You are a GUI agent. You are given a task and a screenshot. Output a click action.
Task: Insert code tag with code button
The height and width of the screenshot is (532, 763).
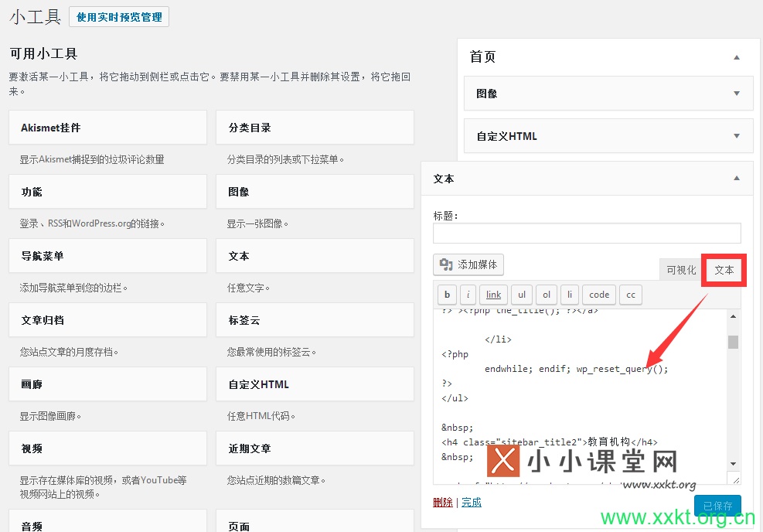(599, 295)
